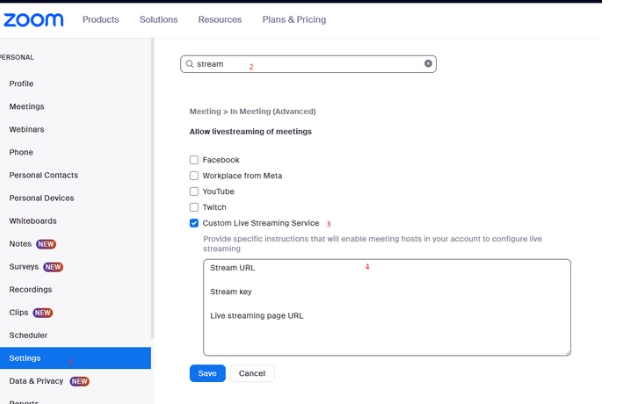Screen dimensions: 622x404
Task: Click the sidebar vertical scrollbar
Action: click(152, 189)
